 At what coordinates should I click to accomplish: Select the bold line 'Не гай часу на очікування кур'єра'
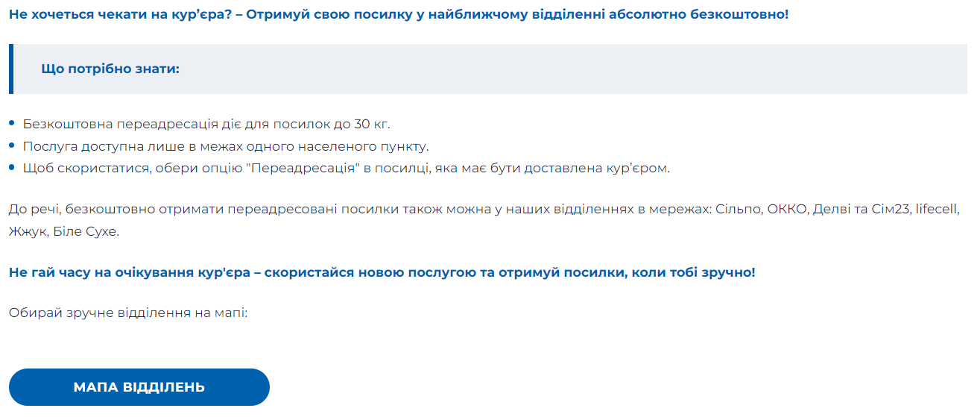click(382, 272)
